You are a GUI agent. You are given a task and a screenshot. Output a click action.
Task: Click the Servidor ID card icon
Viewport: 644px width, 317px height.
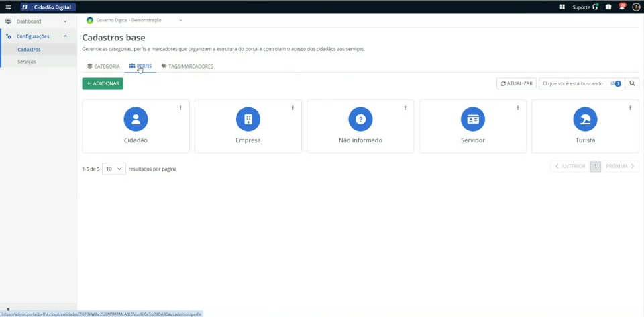(x=473, y=120)
